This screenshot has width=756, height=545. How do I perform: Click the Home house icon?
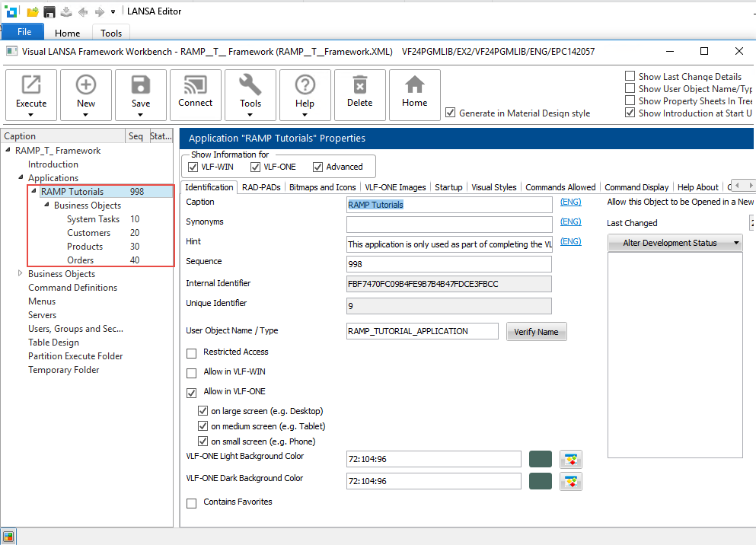point(415,85)
